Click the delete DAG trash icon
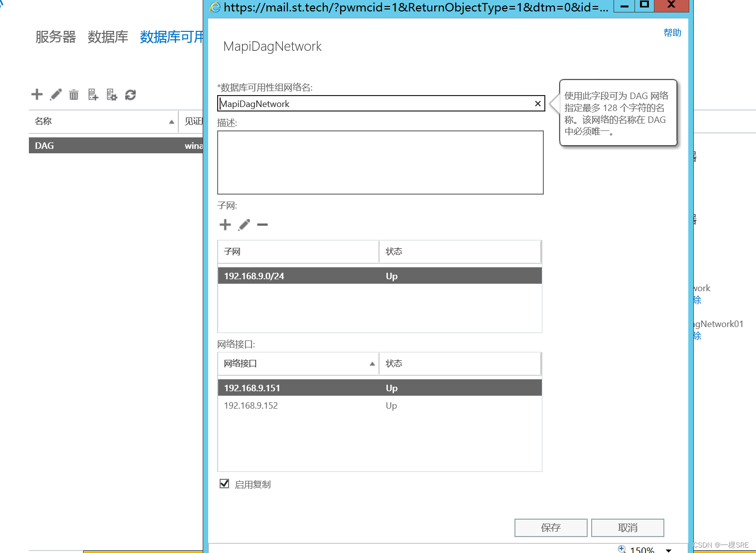This screenshot has height=553, width=756. pos(74,95)
